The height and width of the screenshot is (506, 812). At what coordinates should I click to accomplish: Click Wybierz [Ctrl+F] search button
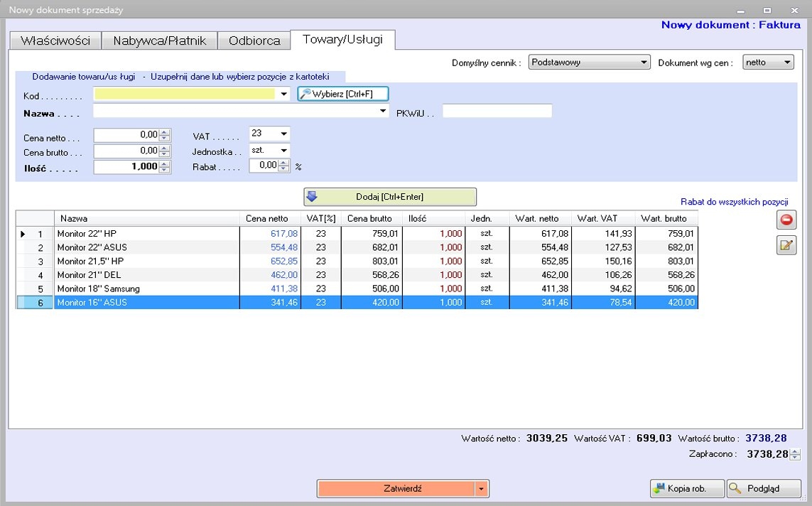click(343, 94)
